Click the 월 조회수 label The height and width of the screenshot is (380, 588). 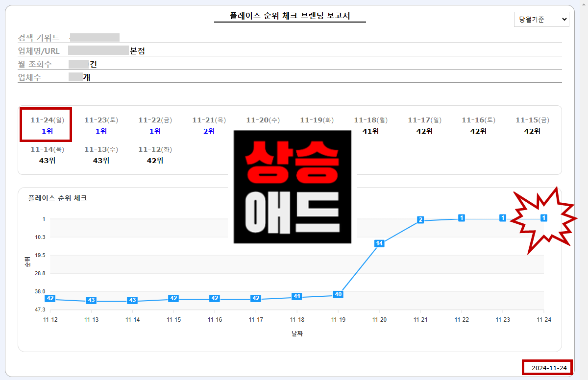[x=35, y=64]
